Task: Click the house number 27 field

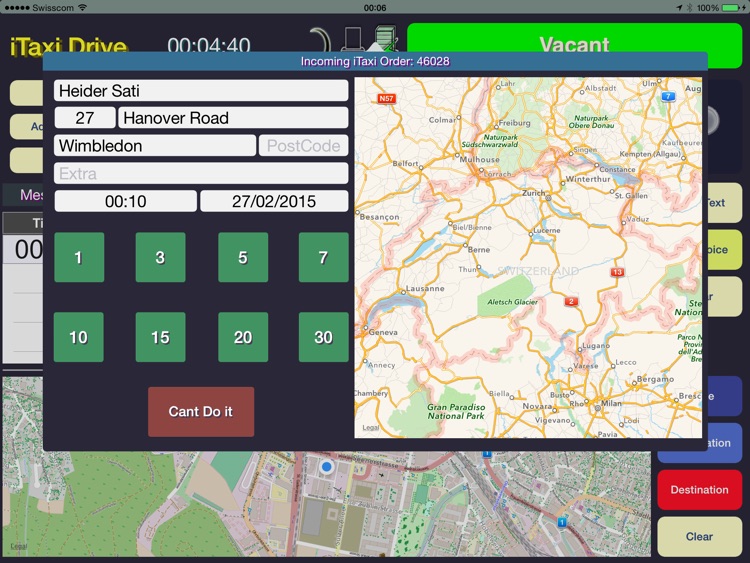Action: (85, 118)
